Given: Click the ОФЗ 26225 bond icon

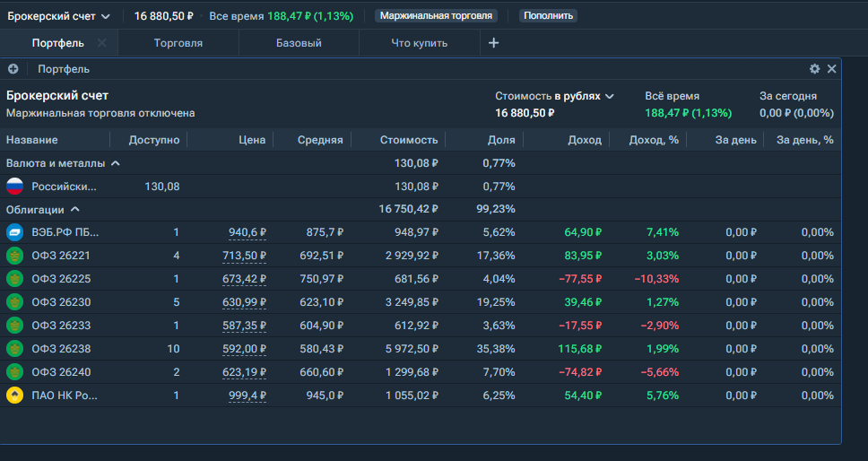Looking at the screenshot, I should (15, 279).
